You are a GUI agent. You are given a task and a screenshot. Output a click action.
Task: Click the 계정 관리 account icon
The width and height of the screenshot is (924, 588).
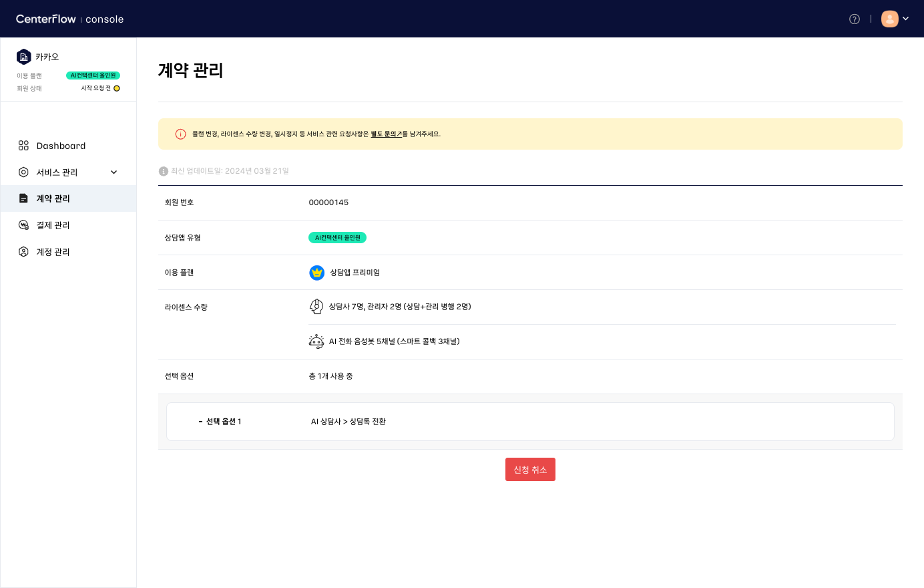[x=23, y=252]
